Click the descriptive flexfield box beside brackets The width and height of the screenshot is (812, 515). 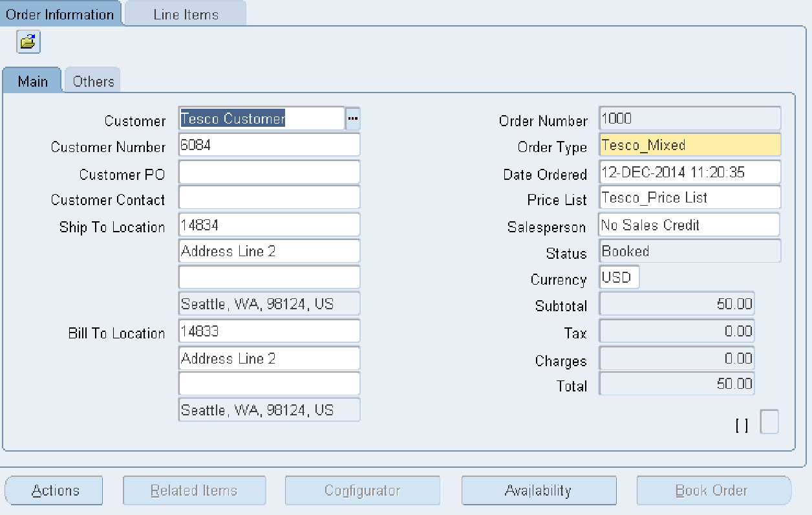click(x=769, y=422)
